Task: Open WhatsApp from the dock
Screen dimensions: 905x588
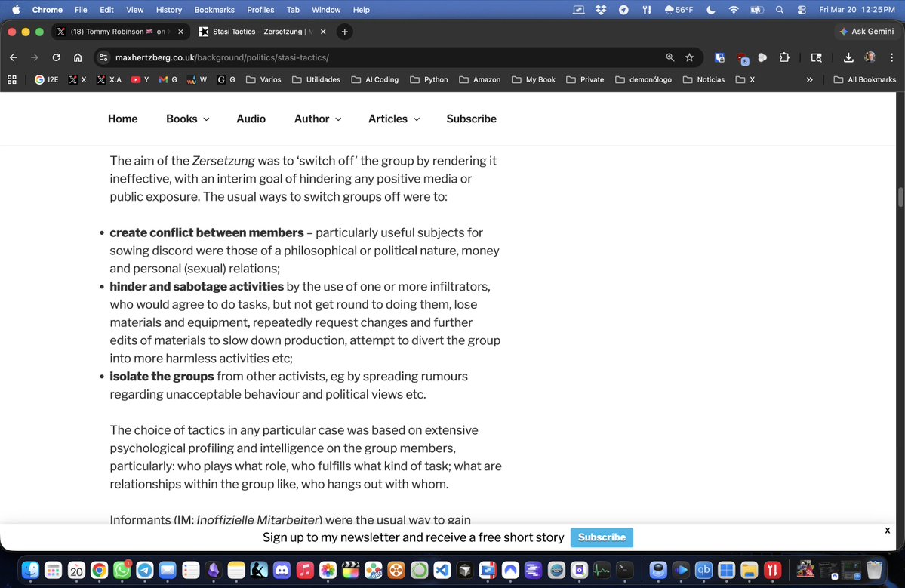Action: [122, 570]
